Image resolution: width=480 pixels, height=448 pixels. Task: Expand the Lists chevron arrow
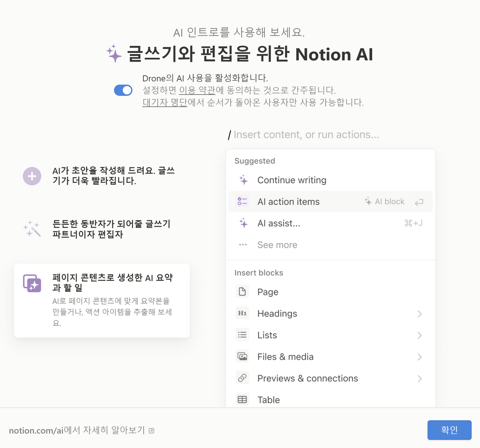click(x=420, y=335)
